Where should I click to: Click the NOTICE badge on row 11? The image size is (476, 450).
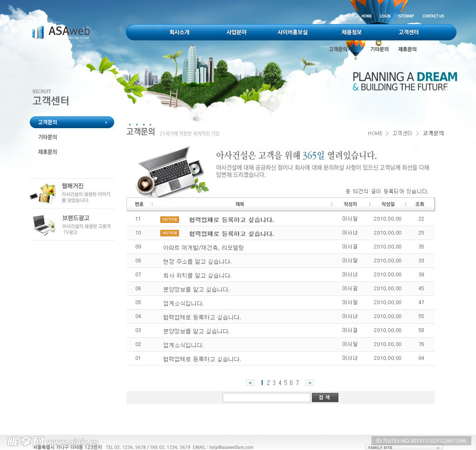(169, 219)
